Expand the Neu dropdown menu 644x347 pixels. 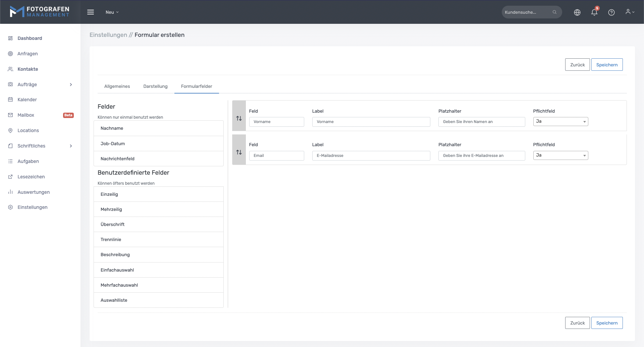(112, 12)
